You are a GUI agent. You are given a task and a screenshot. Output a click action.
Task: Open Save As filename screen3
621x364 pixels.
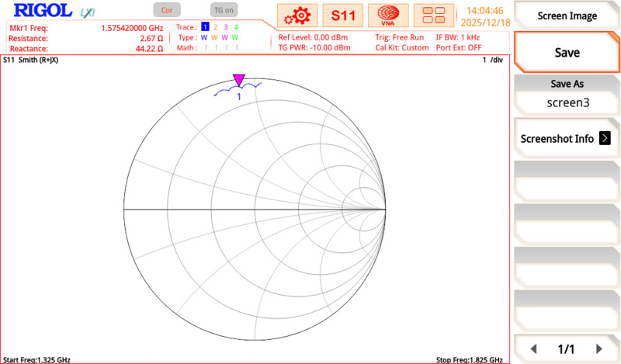click(x=567, y=95)
